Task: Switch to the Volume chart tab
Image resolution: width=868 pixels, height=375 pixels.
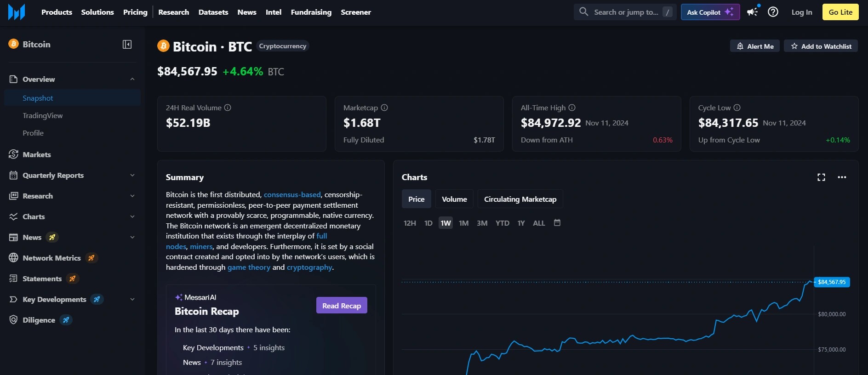Action: click(x=454, y=199)
